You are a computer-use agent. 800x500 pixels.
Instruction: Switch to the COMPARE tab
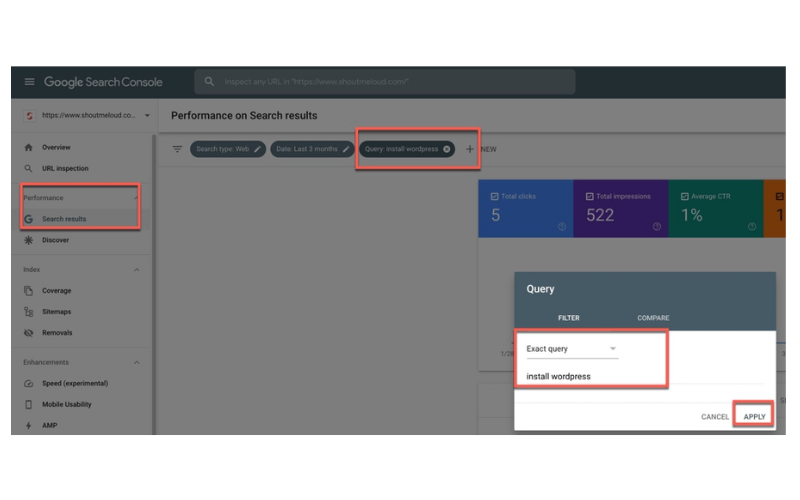pos(653,318)
